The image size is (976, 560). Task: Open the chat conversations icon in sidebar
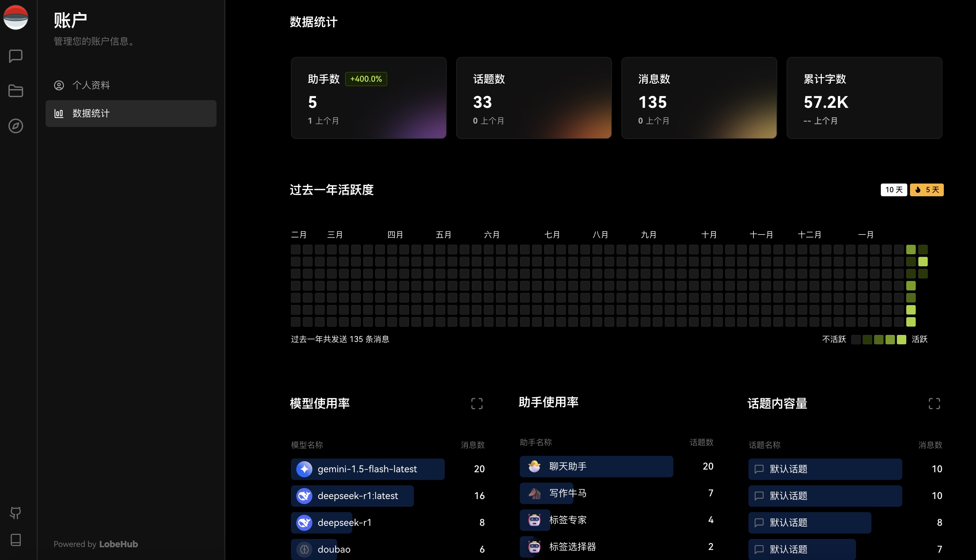click(x=16, y=56)
